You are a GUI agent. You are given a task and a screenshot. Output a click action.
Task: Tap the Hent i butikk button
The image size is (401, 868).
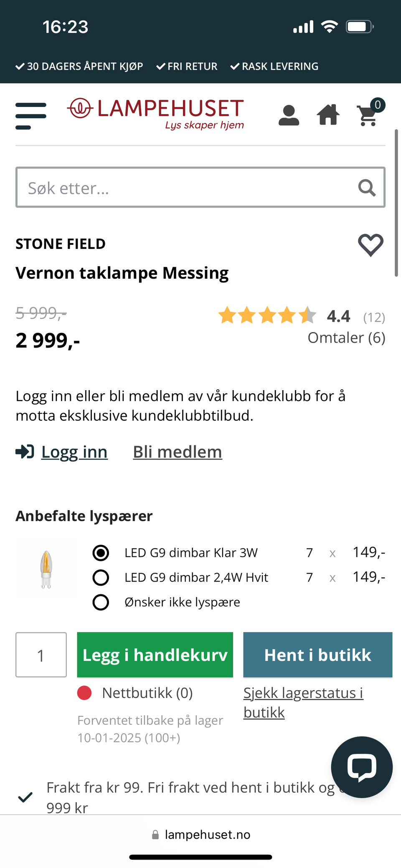pos(318,655)
